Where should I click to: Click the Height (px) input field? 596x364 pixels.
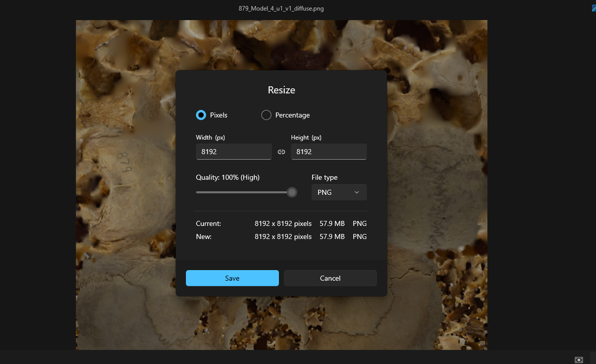(x=329, y=152)
